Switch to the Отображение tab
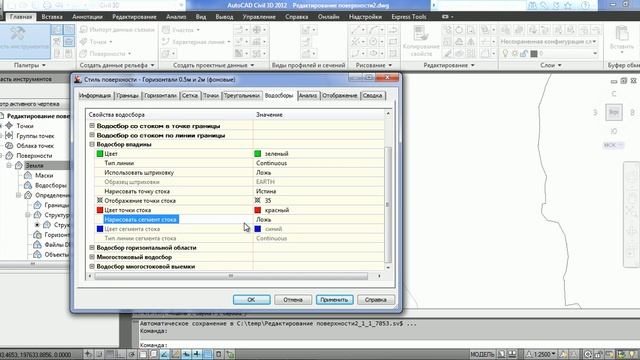Viewport: 640px width, 360px height. tap(340, 96)
